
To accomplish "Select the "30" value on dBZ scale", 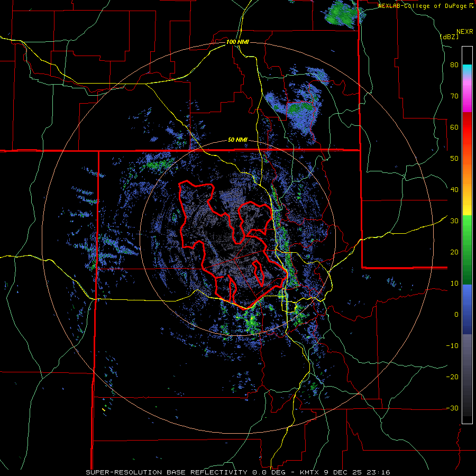I will pos(454,221).
